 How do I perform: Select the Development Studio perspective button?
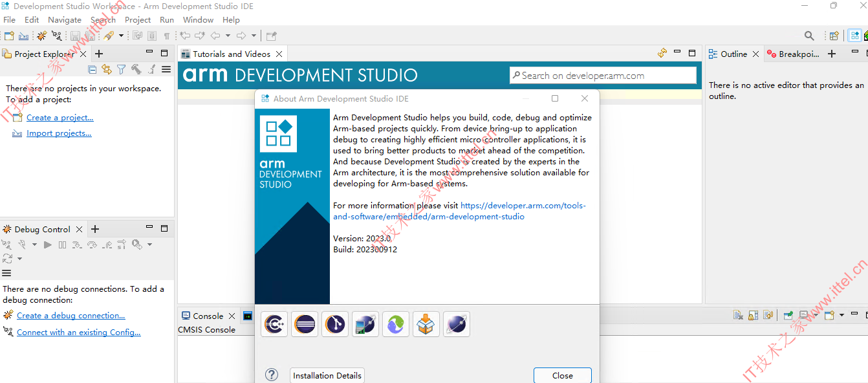point(855,36)
